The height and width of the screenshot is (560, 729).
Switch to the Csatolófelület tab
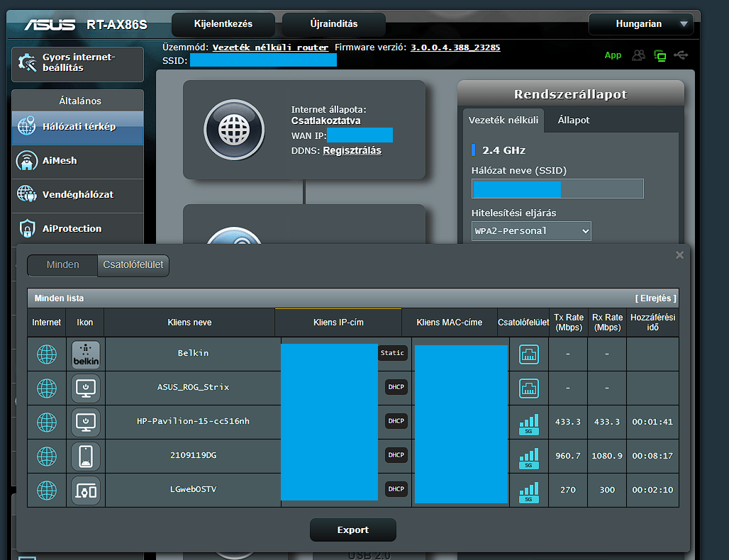[133, 265]
